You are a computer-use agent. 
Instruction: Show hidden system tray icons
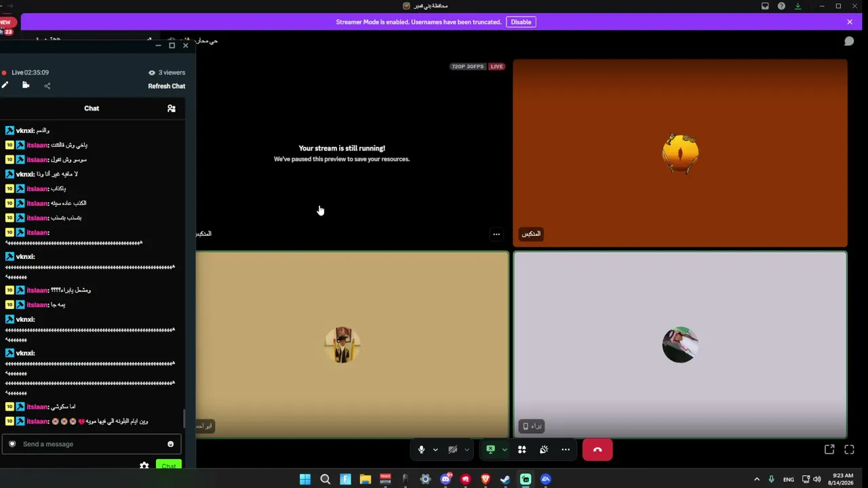click(x=757, y=479)
